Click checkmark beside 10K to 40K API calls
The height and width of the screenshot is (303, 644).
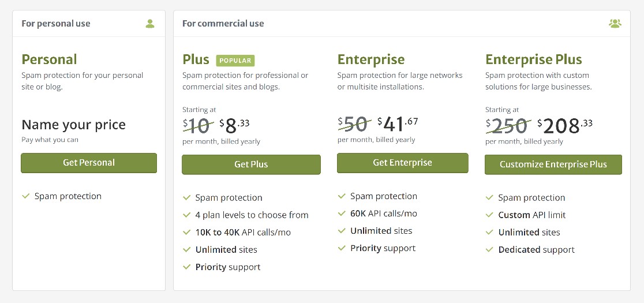pyautogui.click(x=187, y=233)
